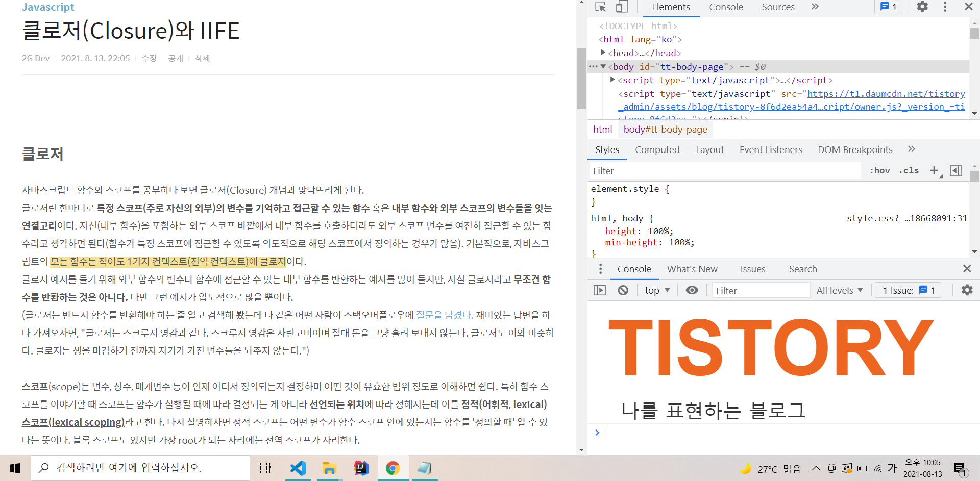Image resolution: width=980 pixels, height=481 pixels.
Task: Expand the first script element
Action: [612, 80]
